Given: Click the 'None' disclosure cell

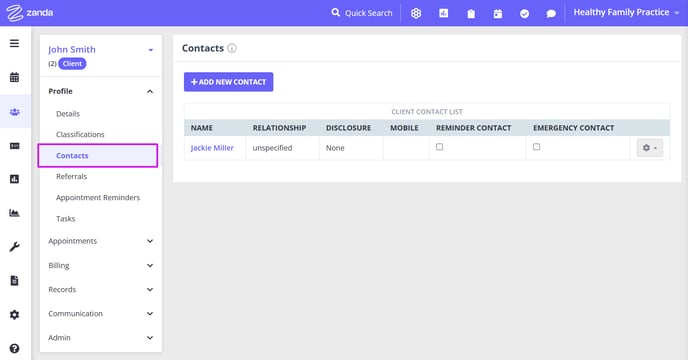Looking at the screenshot, I should 335,148.
